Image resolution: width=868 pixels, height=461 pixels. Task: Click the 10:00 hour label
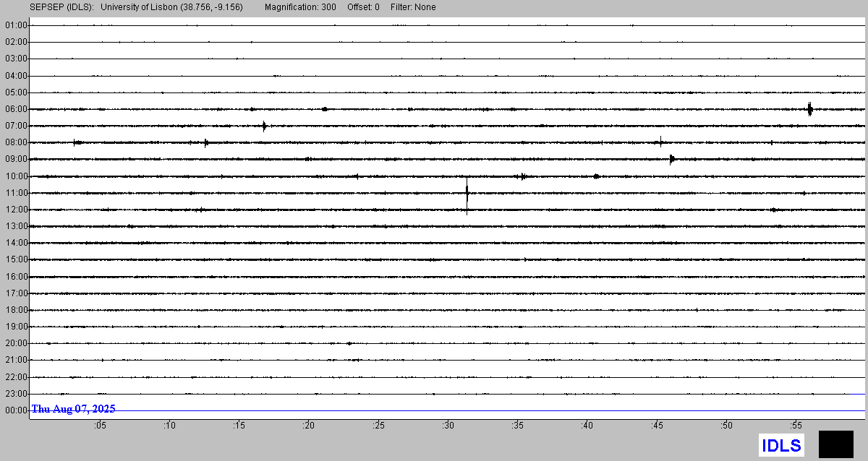(x=15, y=176)
